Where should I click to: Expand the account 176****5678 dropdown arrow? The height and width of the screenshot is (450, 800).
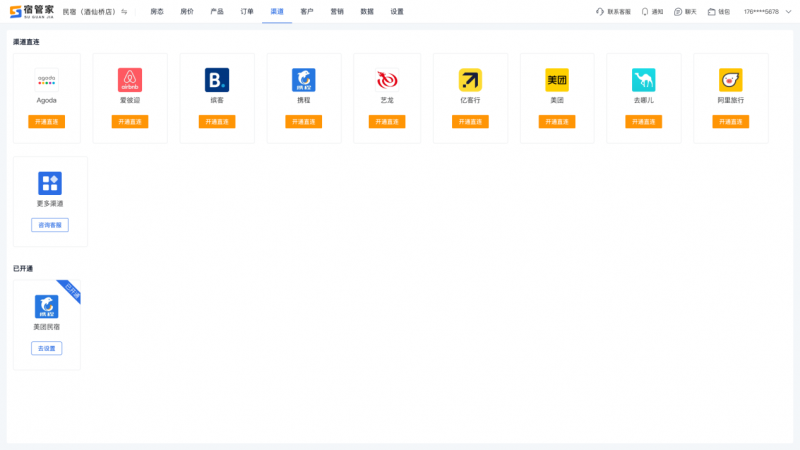(788, 12)
